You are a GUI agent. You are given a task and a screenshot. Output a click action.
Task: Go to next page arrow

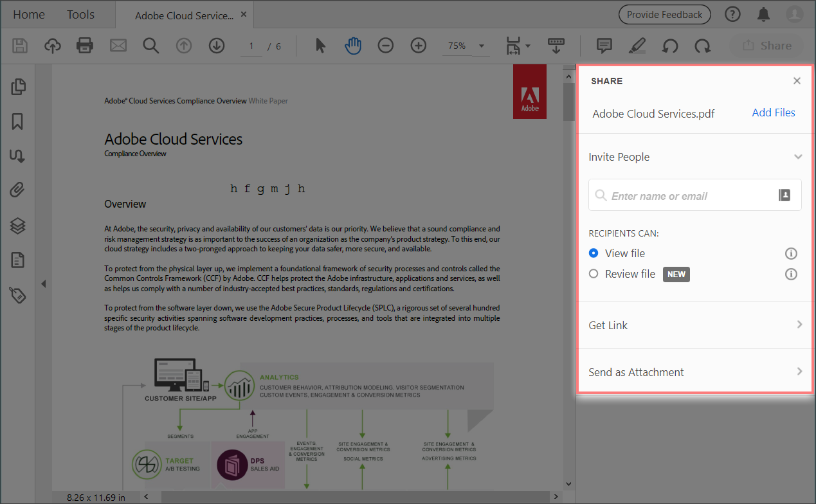[217, 46]
